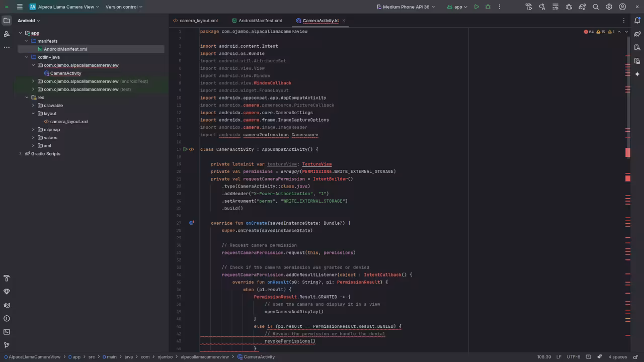
Task: Open Search Everywhere magnifier icon
Action: coord(596,7)
